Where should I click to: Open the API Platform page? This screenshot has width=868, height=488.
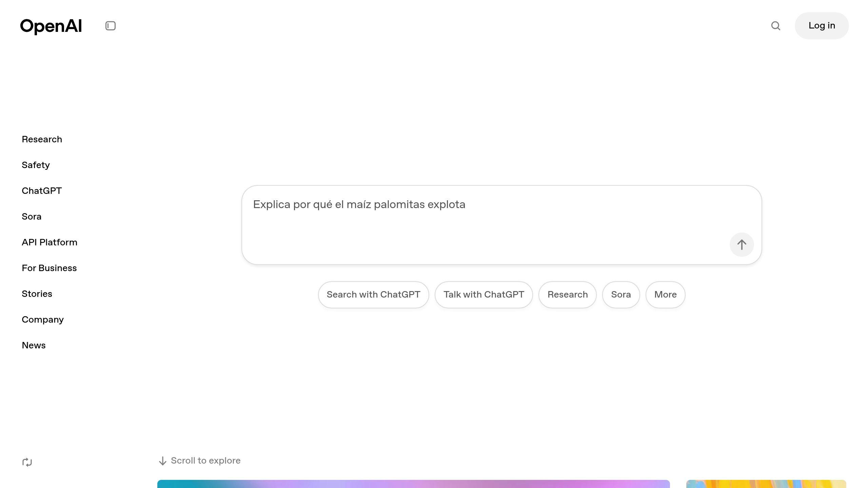click(50, 242)
